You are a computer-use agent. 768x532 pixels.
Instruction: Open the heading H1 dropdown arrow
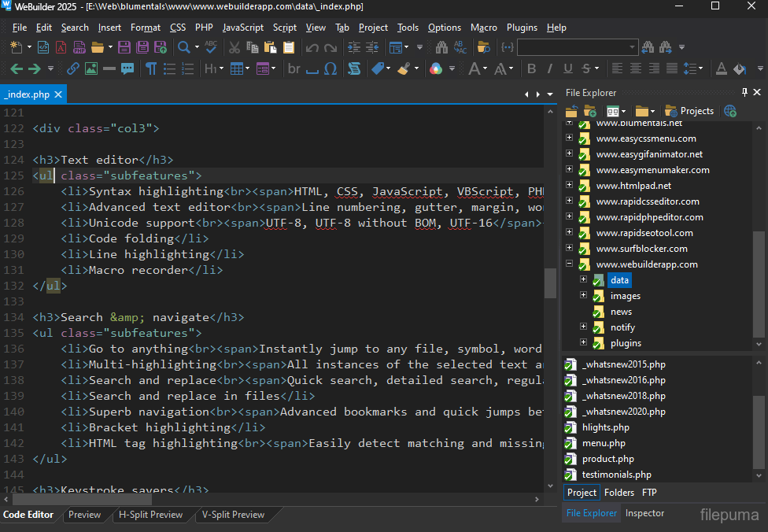(221, 69)
